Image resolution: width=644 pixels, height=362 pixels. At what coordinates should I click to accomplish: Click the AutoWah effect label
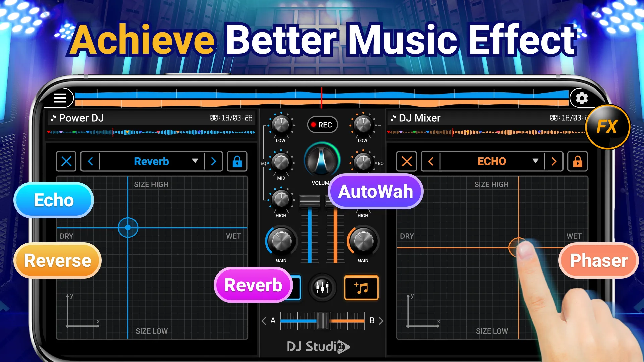[x=376, y=191]
